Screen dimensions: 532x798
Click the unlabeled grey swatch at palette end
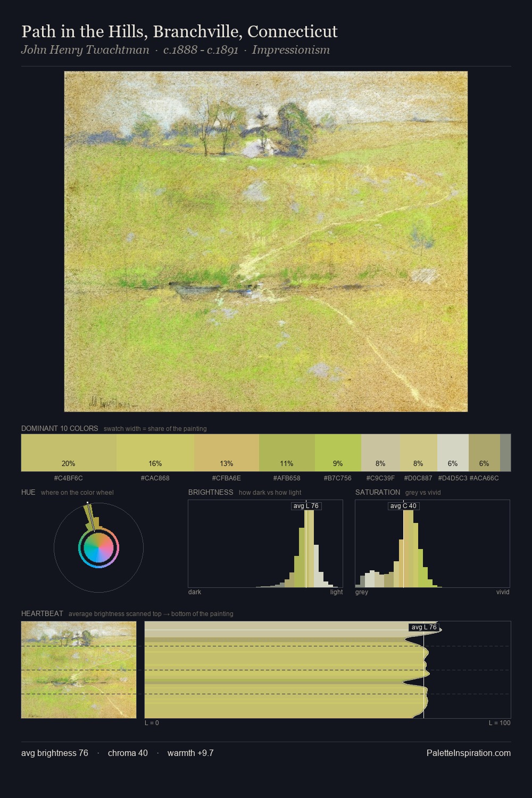[x=505, y=453]
